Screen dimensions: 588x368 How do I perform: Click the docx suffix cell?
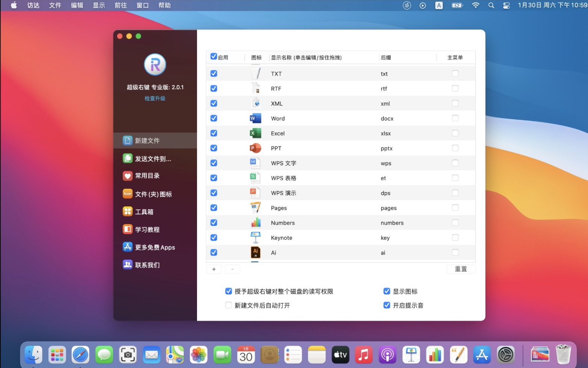pos(387,119)
